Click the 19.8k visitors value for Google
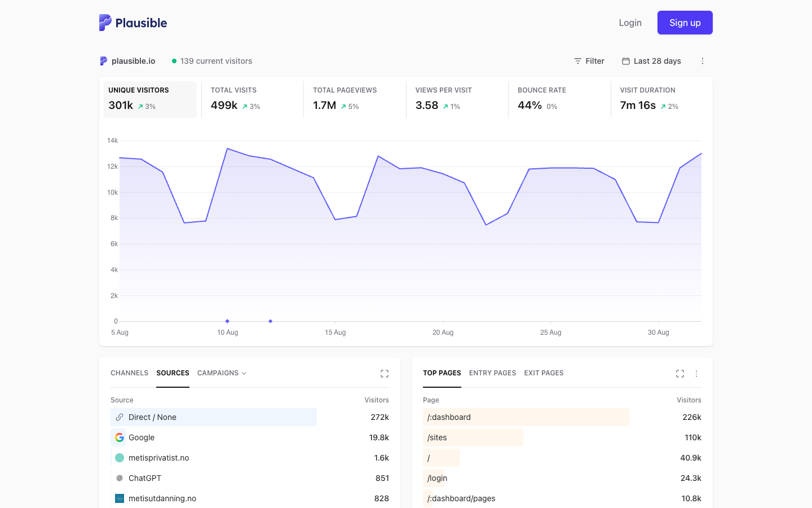This screenshot has height=508, width=812. 379,437
